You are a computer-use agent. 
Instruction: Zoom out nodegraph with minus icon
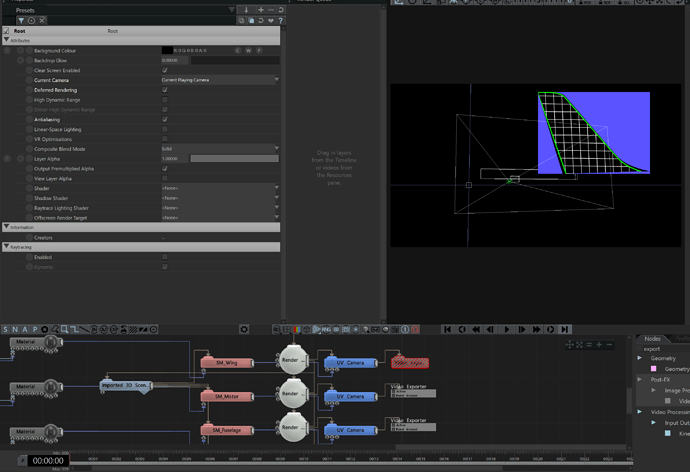609,345
